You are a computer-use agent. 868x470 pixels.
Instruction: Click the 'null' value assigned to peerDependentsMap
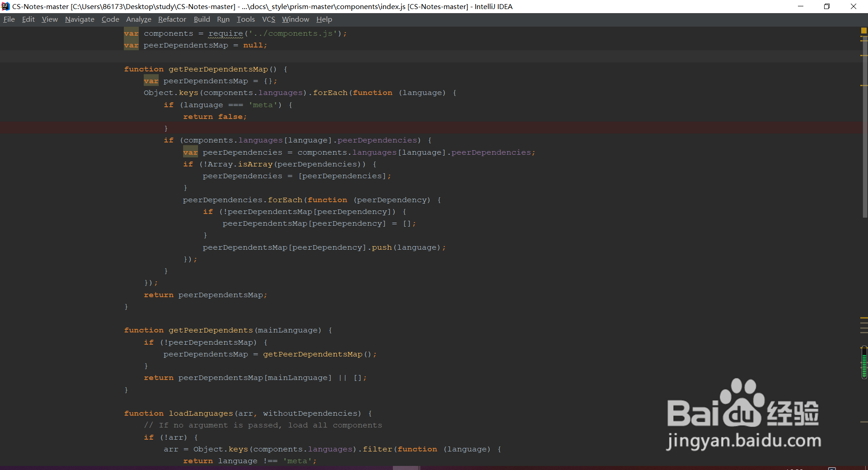(253, 45)
